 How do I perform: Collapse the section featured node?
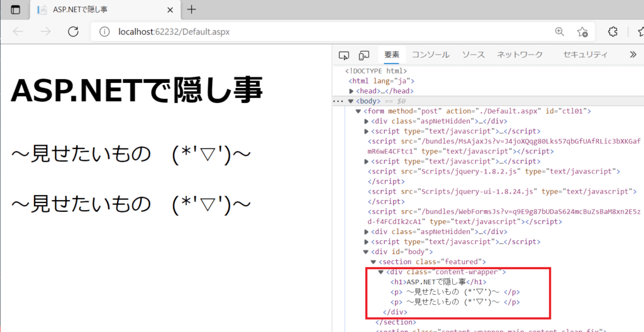[x=373, y=262]
